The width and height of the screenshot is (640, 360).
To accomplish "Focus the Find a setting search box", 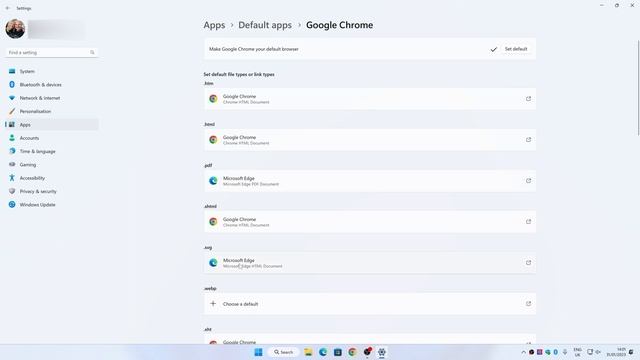I will click(51, 52).
